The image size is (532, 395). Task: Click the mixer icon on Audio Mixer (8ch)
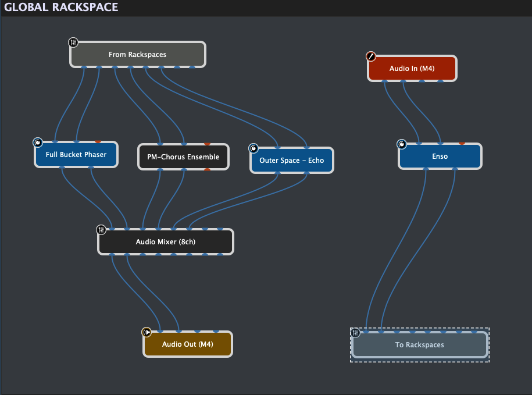tap(101, 230)
